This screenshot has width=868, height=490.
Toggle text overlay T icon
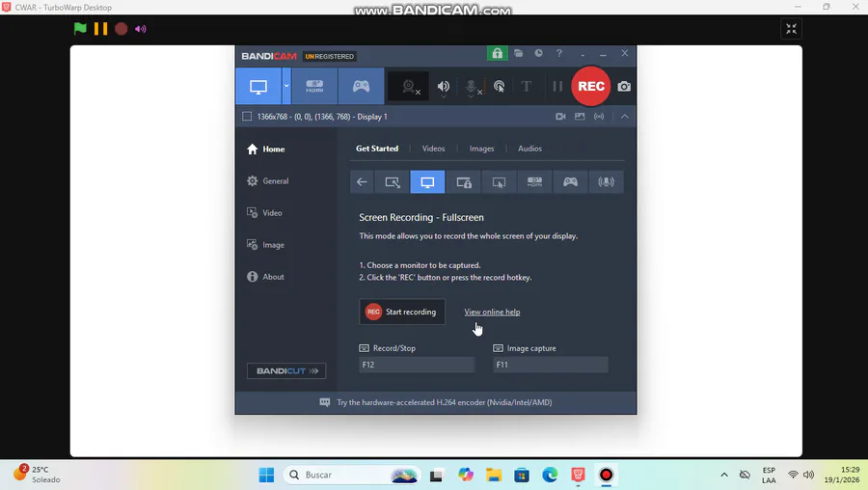[x=527, y=87]
